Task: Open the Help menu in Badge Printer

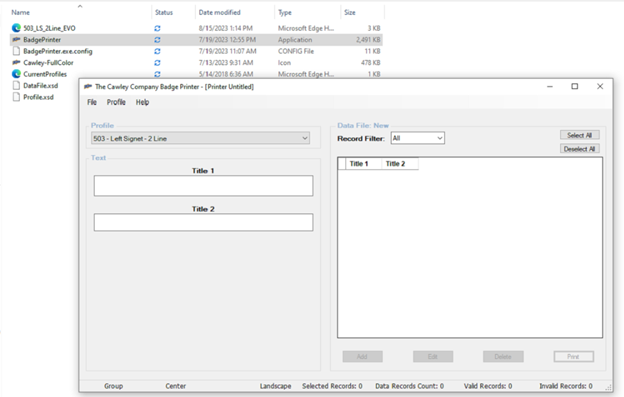Action: (142, 102)
